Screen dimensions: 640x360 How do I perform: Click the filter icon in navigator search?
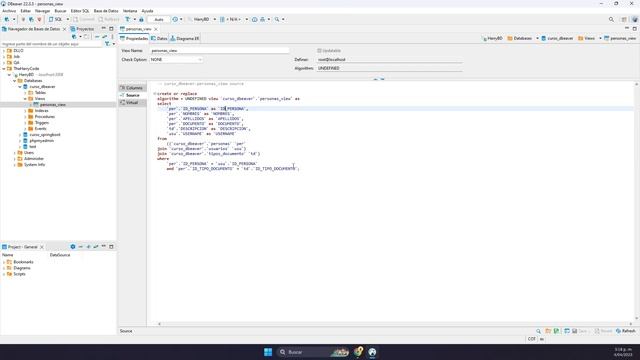(x=107, y=44)
